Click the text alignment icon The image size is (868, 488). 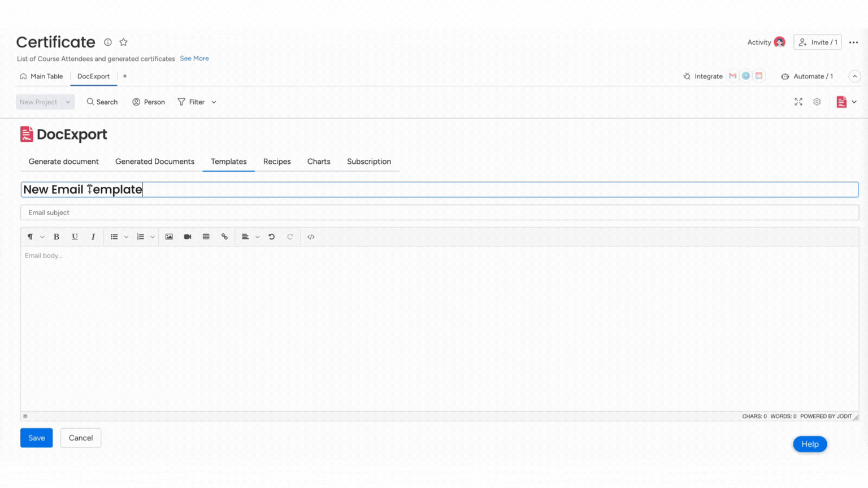pos(245,237)
